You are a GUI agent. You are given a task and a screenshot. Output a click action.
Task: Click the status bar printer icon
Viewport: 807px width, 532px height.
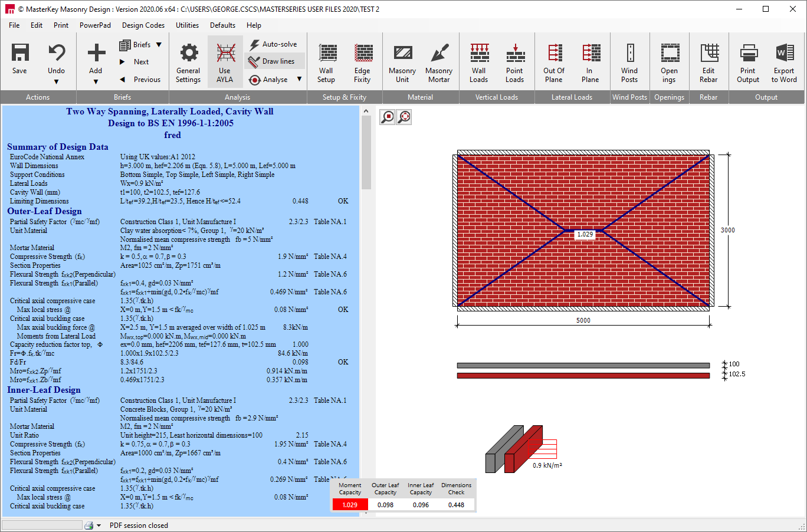click(x=88, y=525)
